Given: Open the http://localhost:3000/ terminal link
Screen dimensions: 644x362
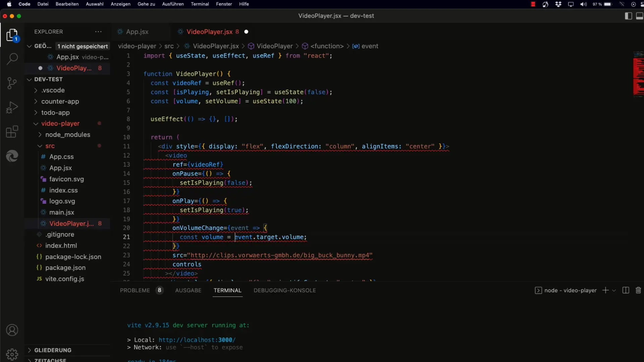Looking at the screenshot, I should pos(197,340).
